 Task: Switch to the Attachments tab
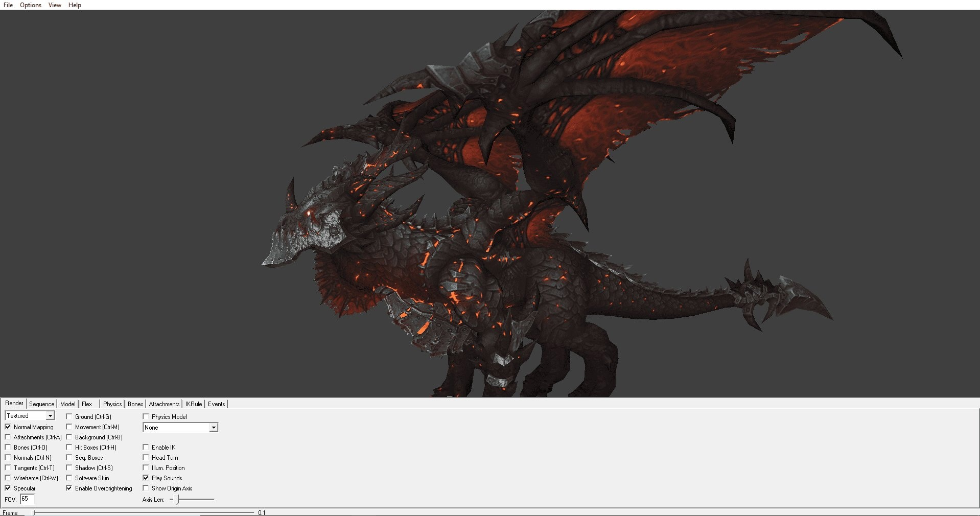(x=164, y=404)
